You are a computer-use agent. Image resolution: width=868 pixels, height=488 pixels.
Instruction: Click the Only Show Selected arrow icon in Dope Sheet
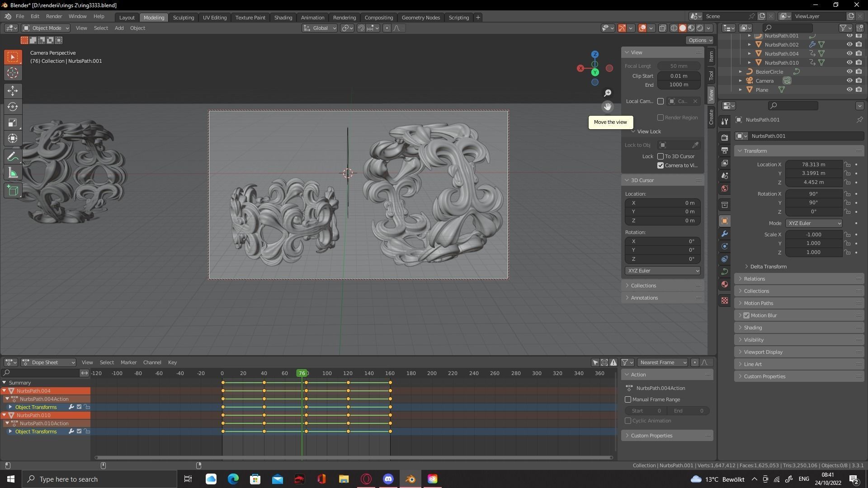(x=595, y=362)
